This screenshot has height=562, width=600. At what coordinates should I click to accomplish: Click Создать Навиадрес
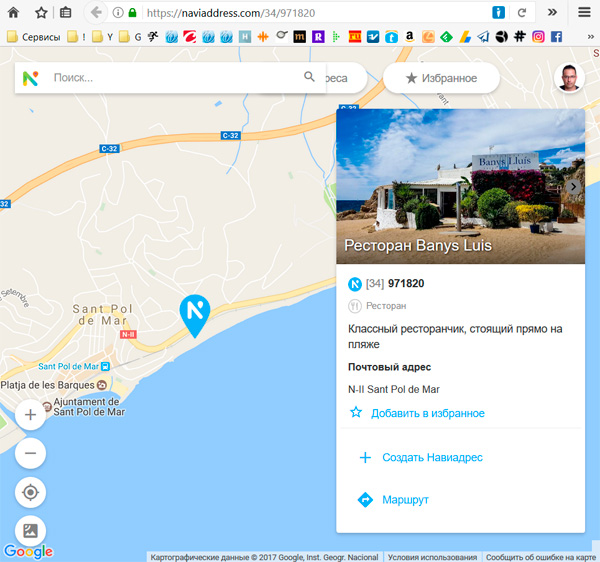[432, 457]
